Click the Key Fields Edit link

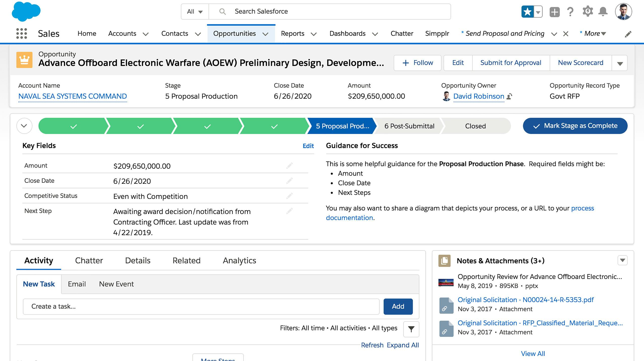[x=308, y=146]
